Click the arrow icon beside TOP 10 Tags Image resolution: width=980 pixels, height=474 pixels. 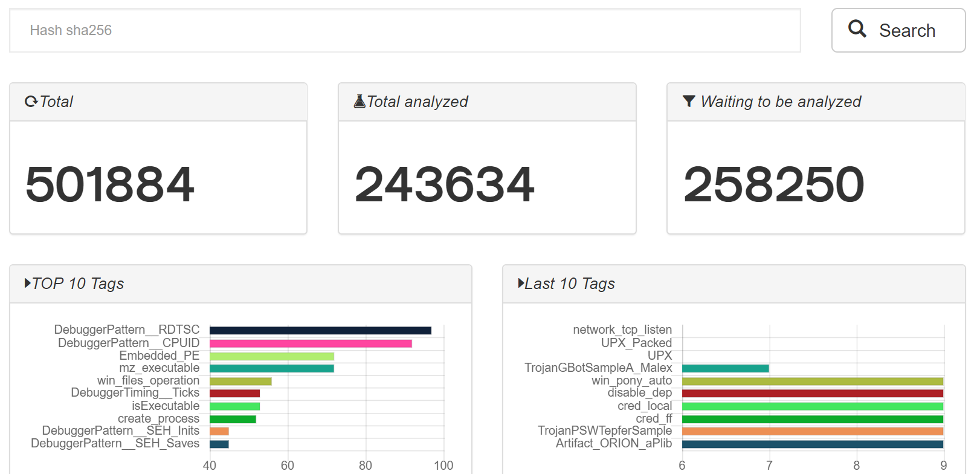(x=27, y=283)
